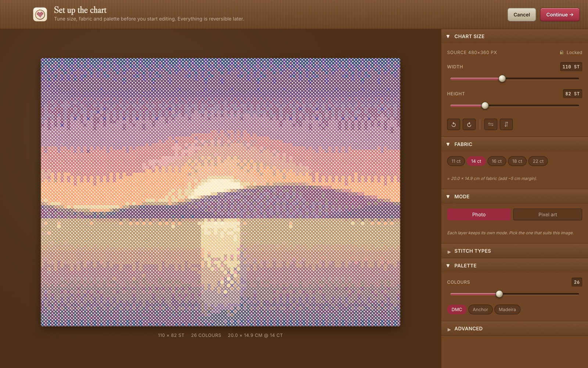Screen dimensions: 588x368
Task: Click the Width slider handle
Action: 502,78
